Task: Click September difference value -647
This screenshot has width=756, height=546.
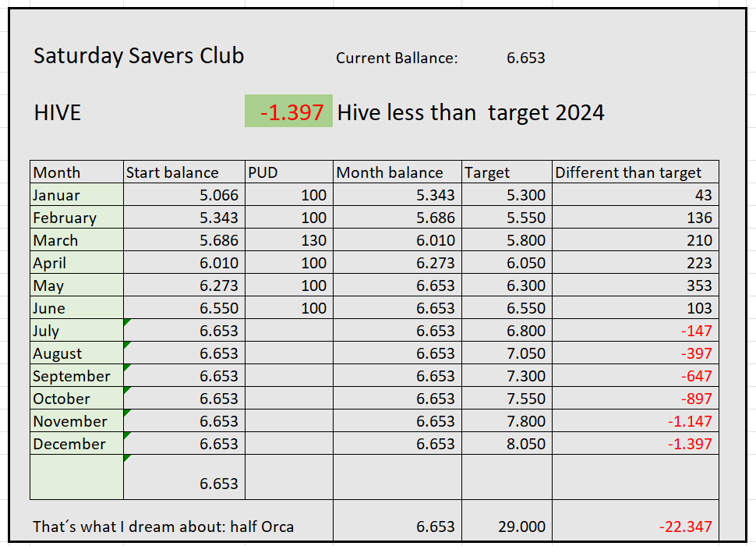Action: click(x=635, y=376)
